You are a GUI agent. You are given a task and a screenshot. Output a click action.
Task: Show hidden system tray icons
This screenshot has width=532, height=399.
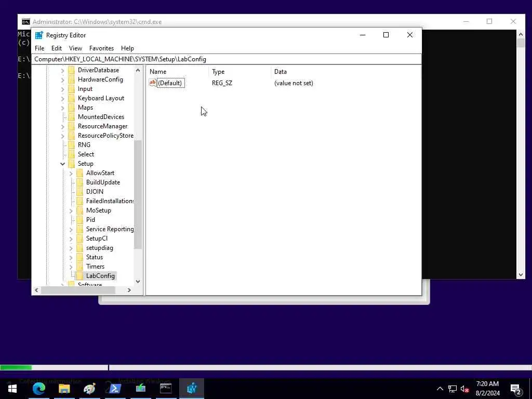pyautogui.click(x=440, y=389)
